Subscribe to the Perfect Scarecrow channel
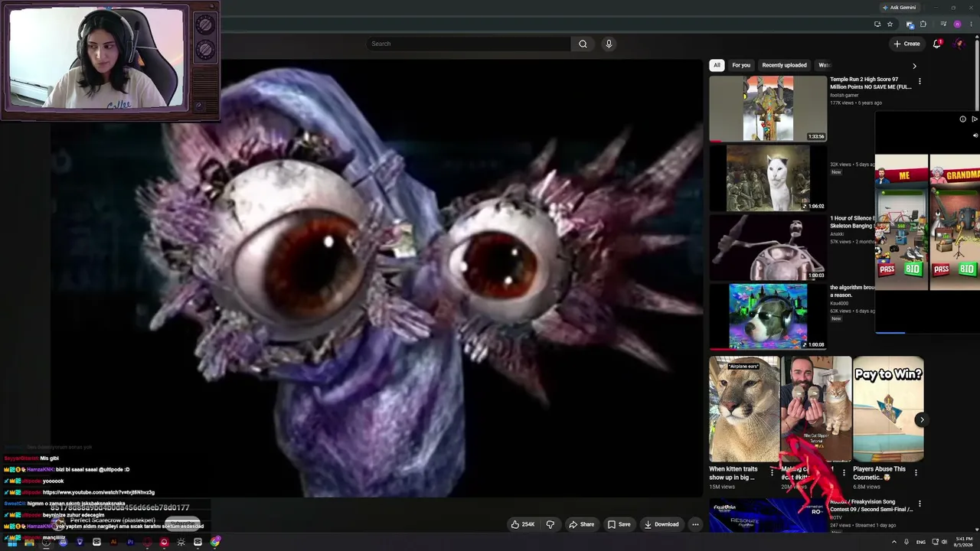 184,523
